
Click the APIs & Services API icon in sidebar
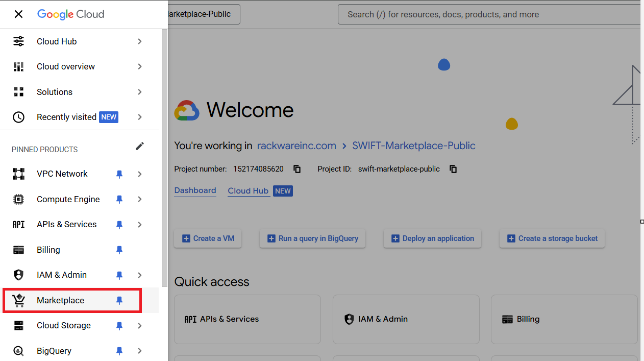point(18,224)
